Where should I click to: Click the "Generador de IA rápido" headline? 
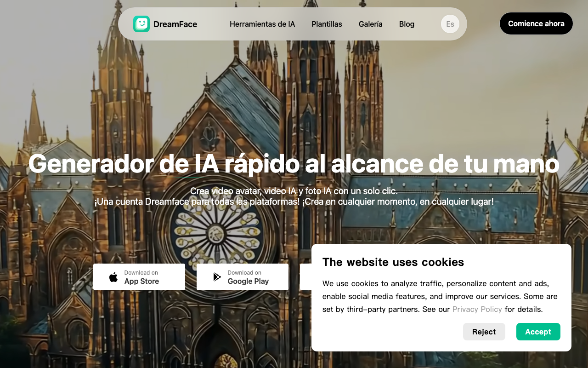[x=294, y=164]
